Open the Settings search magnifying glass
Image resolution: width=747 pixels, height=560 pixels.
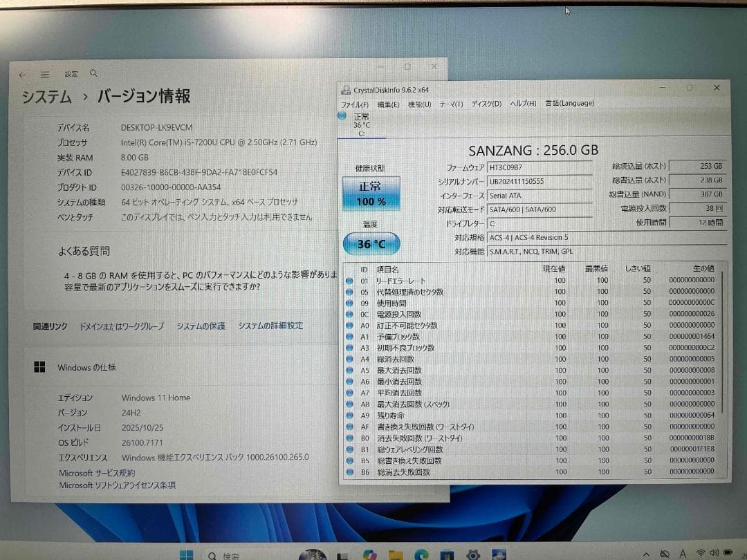94,73
